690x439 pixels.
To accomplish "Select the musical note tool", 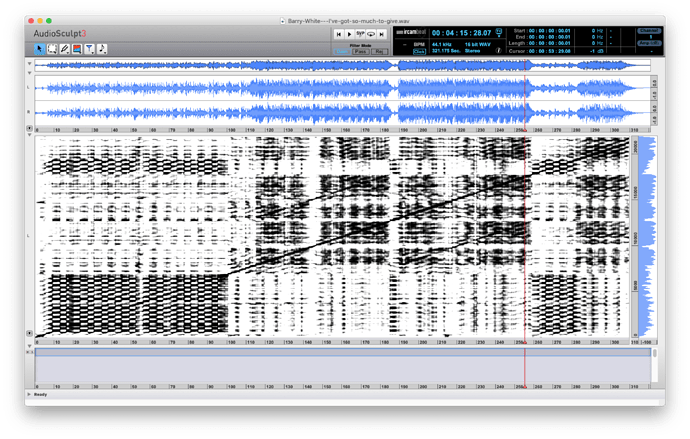I will (102, 49).
